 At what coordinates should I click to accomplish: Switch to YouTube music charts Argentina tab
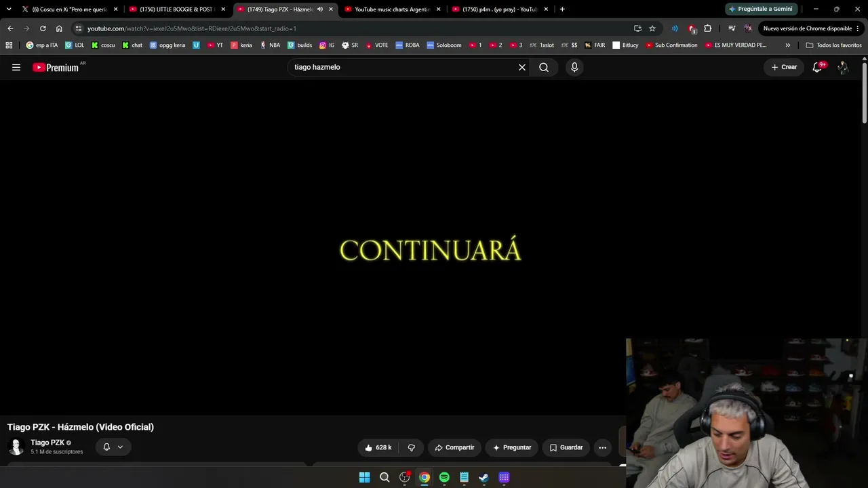(393, 9)
